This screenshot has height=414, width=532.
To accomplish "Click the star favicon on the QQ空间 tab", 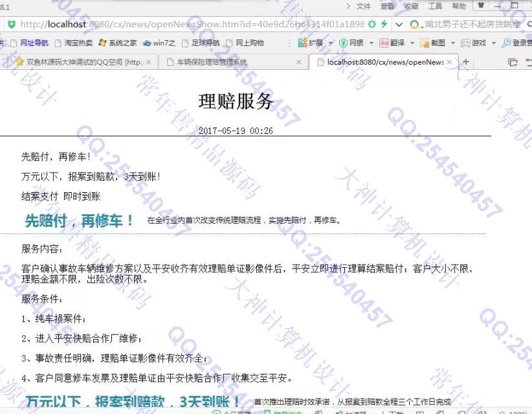I will coord(20,61).
